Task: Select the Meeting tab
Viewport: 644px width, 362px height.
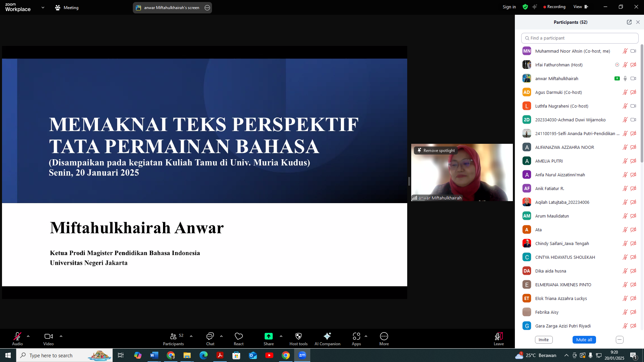Action: (x=67, y=7)
